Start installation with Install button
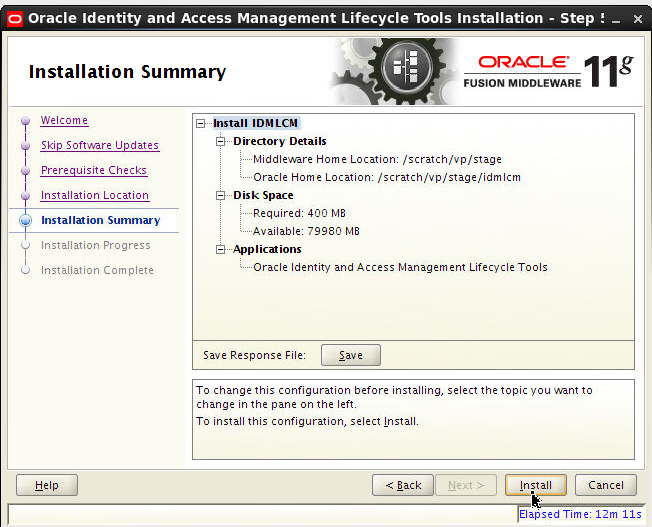This screenshot has height=527, width=652. point(536,485)
